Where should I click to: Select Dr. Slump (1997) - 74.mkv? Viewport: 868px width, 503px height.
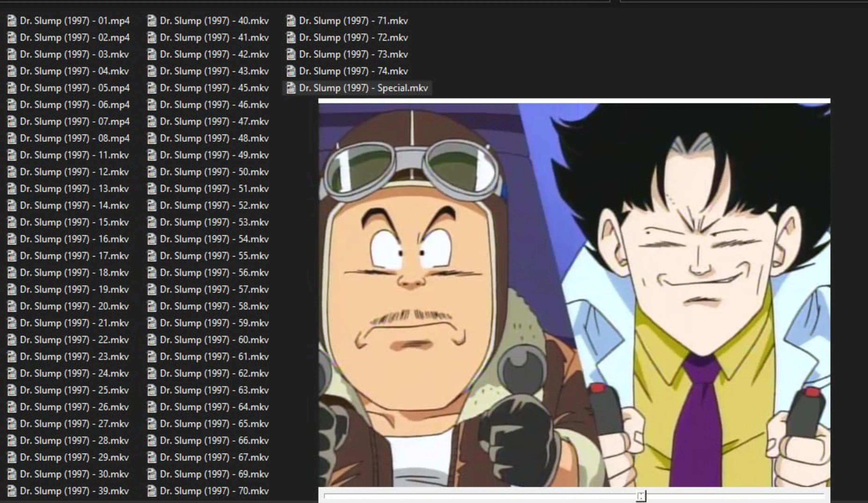coord(347,71)
